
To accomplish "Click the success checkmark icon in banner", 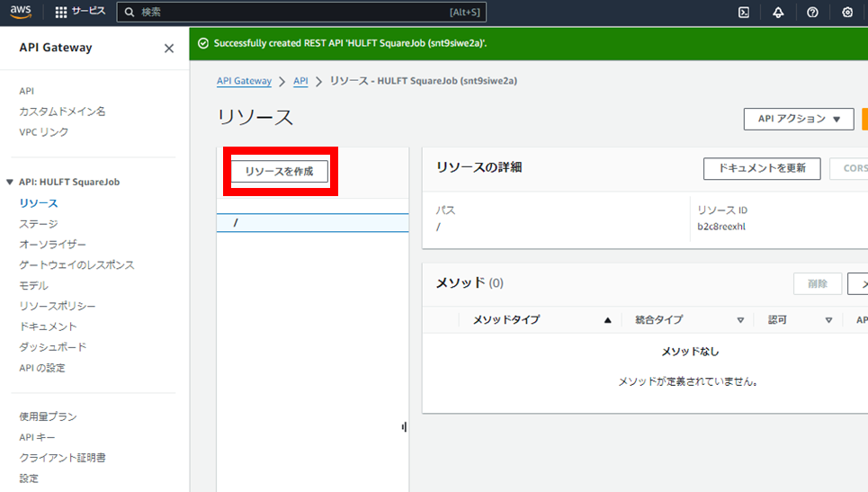I will click(203, 43).
